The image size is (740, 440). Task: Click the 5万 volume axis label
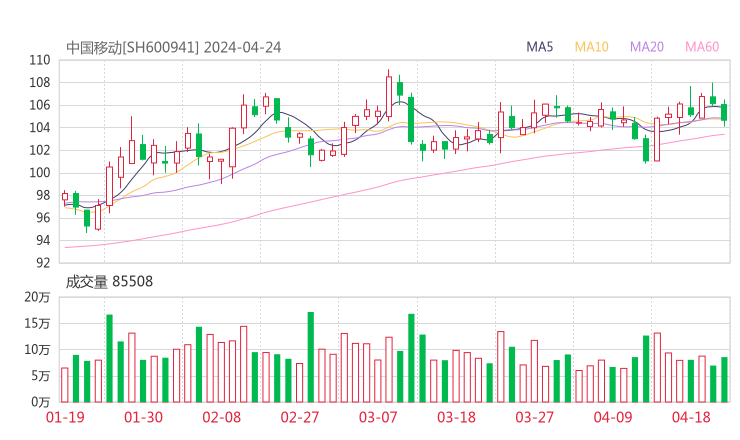point(41,376)
